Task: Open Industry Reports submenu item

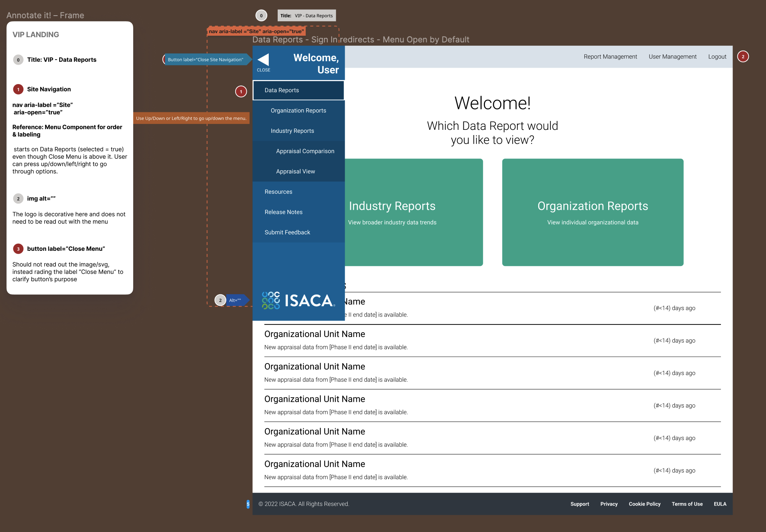Action: [x=292, y=131]
